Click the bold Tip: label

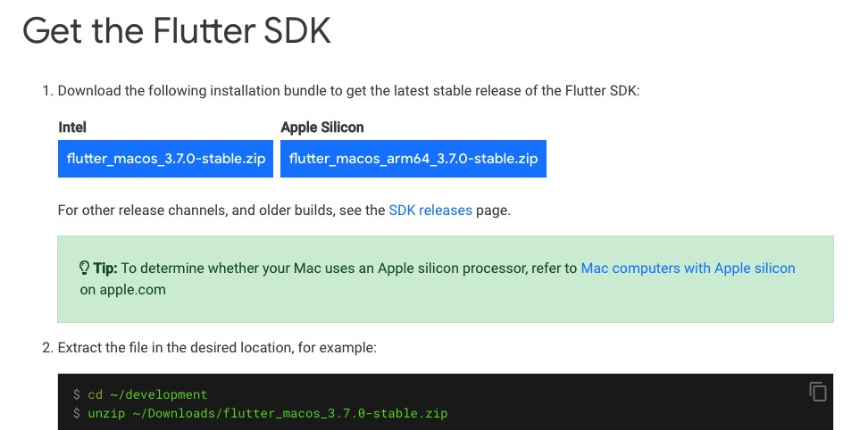click(x=105, y=269)
